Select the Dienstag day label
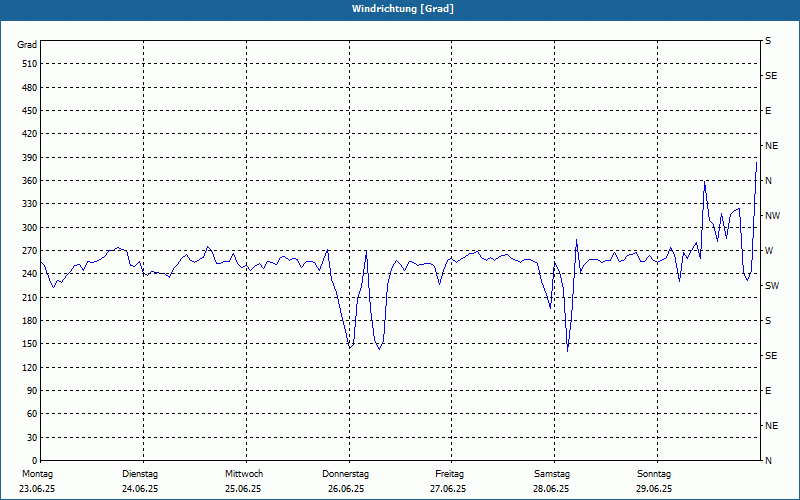 pyautogui.click(x=140, y=474)
